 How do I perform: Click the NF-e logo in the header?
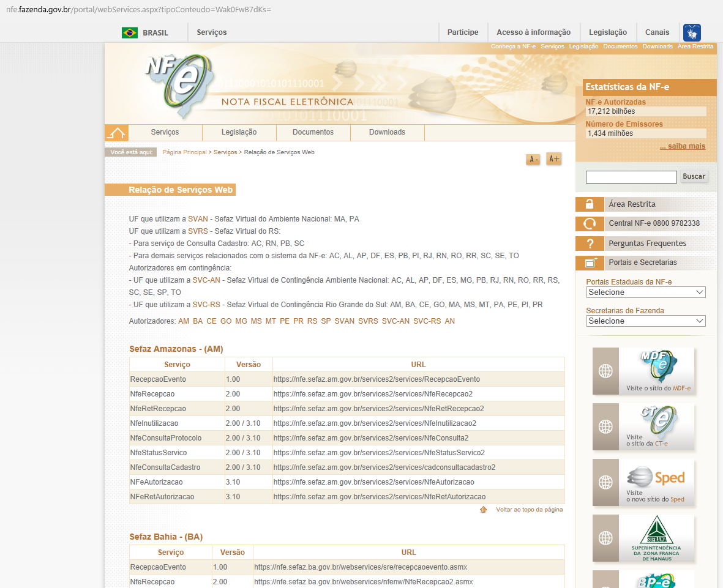[x=180, y=86]
